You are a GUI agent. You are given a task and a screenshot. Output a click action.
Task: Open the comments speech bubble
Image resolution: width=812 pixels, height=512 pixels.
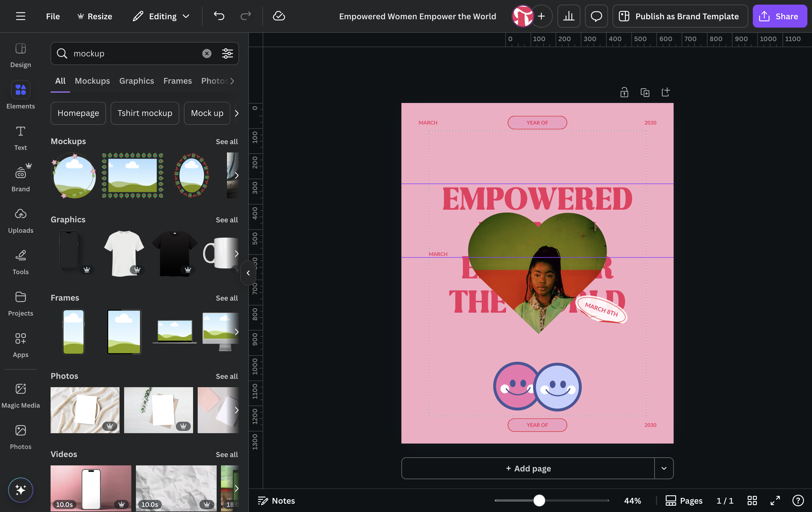[596, 16]
